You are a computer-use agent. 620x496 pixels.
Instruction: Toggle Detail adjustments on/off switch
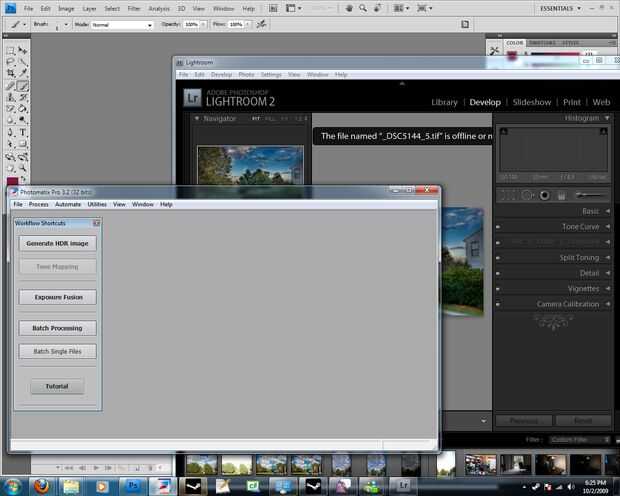pos(498,273)
